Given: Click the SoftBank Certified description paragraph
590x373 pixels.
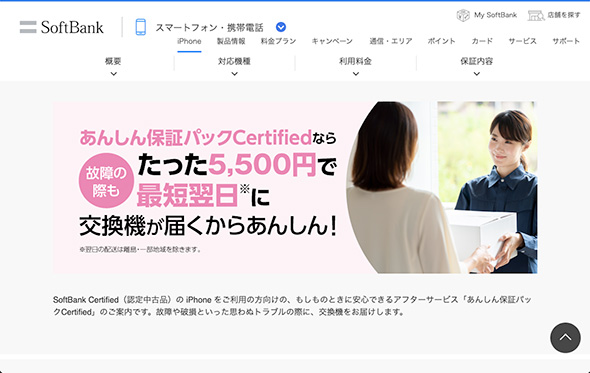Looking at the screenshot, I should [x=292, y=306].
